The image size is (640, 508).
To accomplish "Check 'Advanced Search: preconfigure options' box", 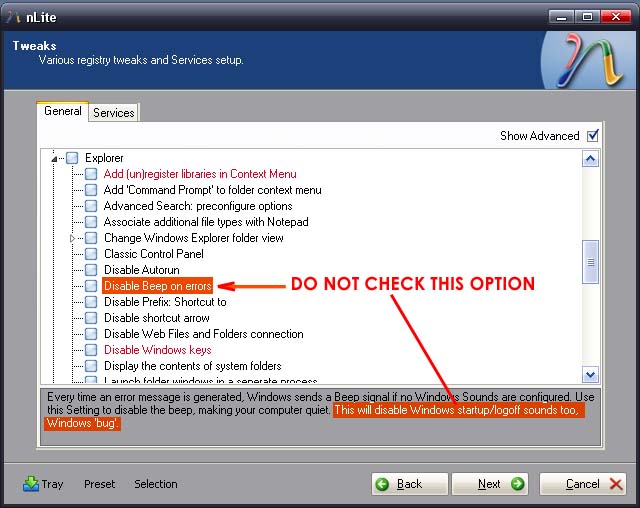I will point(91,206).
